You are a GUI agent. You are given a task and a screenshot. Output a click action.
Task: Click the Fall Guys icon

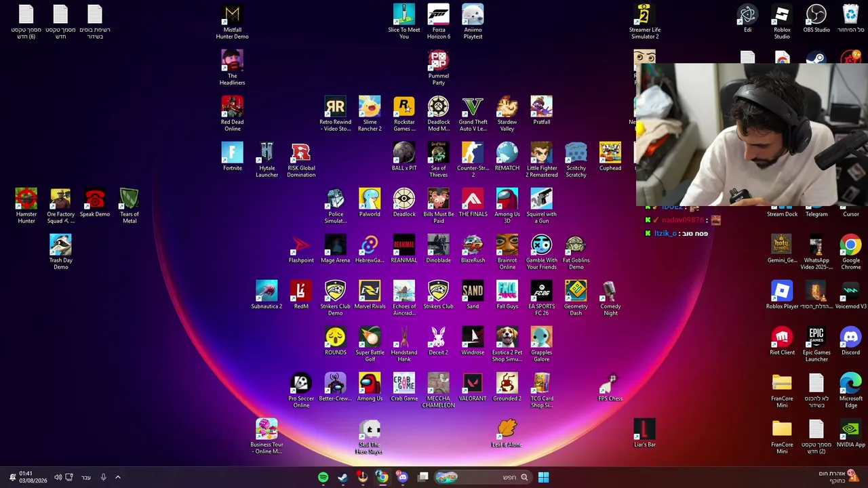pos(507,295)
